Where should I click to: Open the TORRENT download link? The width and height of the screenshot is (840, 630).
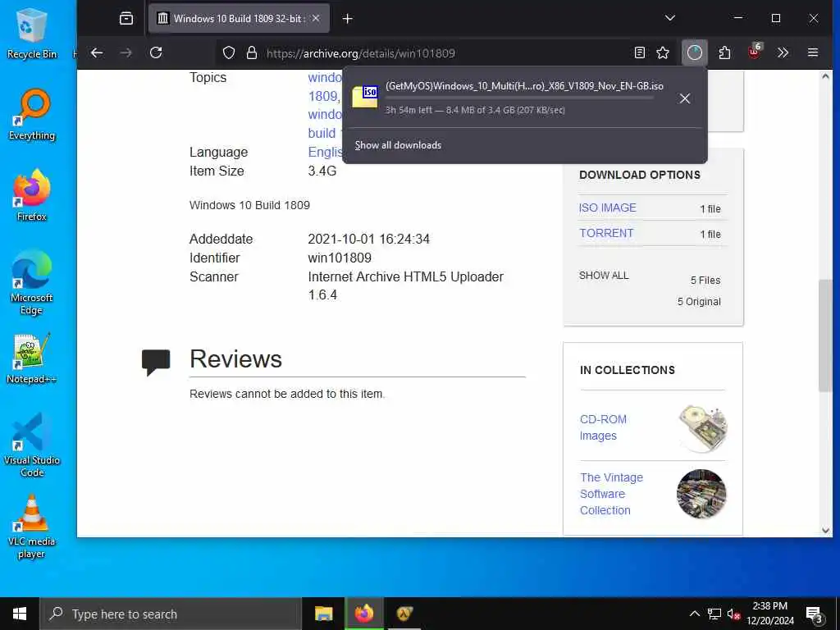coord(606,233)
